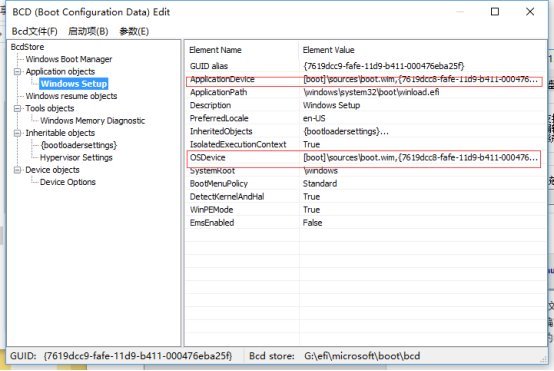The width and height of the screenshot is (554, 371).
Task: Open the Bcd文件(F) menu
Action: click(x=35, y=31)
